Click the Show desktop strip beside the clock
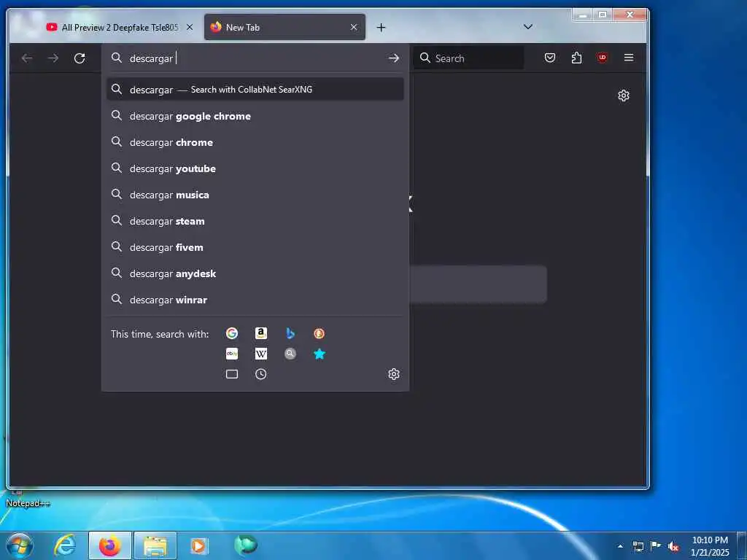 (x=743, y=546)
